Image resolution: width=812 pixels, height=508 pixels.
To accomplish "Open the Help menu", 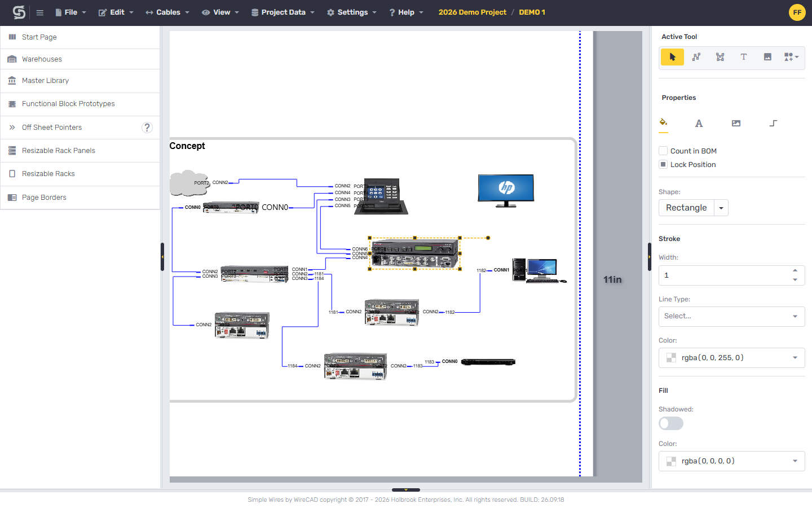I will tap(406, 12).
